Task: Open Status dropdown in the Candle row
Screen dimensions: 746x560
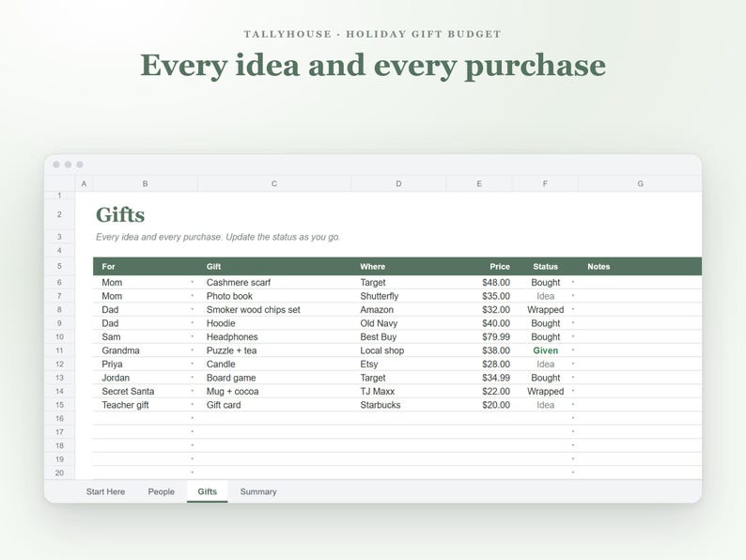Action: 573,364
